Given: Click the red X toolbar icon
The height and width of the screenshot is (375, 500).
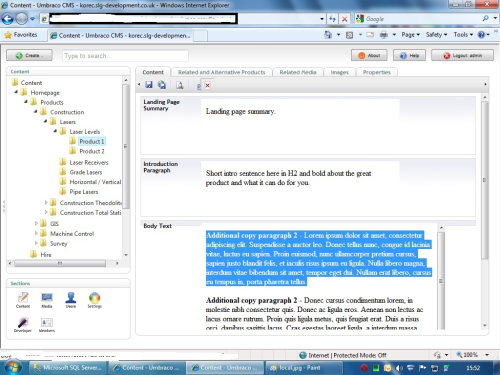Looking at the screenshot, I should pyautogui.click(x=207, y=86).
